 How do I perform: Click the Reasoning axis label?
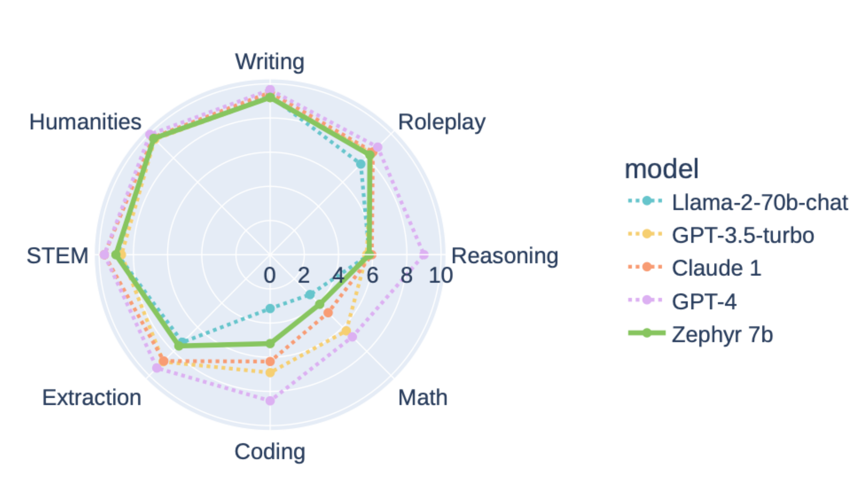point(505,256)
